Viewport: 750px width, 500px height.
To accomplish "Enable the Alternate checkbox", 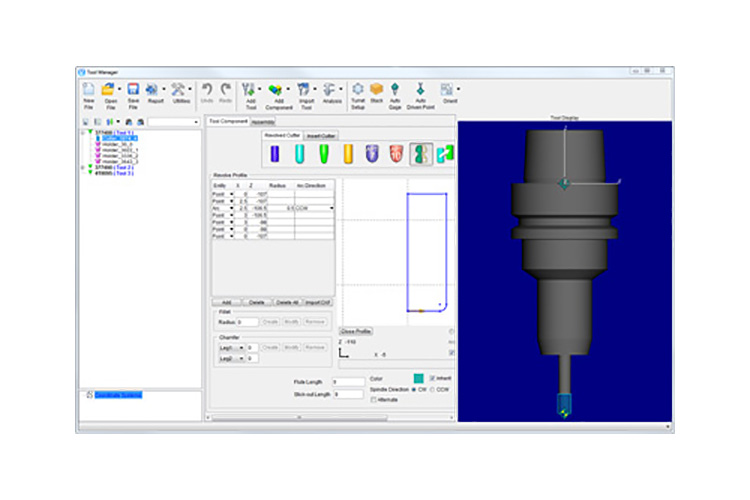I will tap(374, 400).
